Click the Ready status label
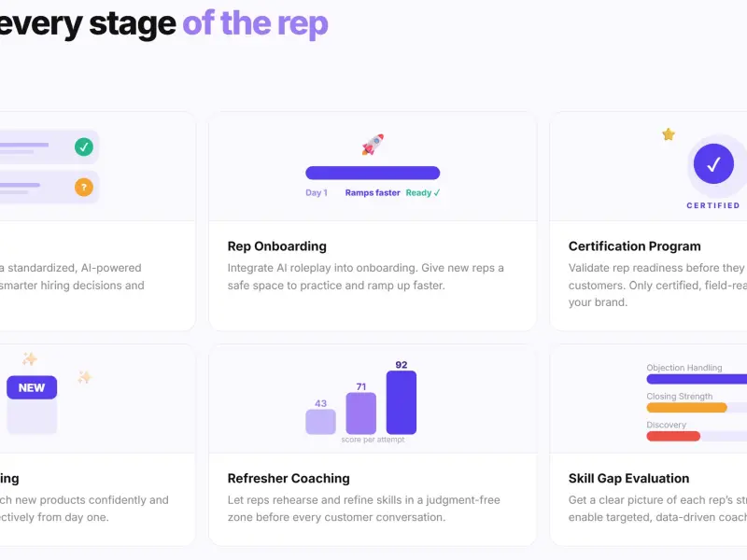This screenshot has width=747, height=560. (x=423, y=193)
